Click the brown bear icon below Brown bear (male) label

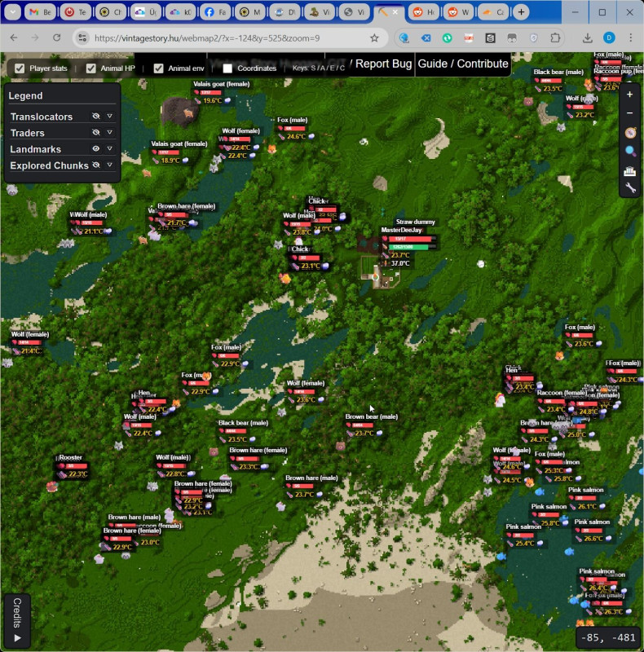pos(340,446)
